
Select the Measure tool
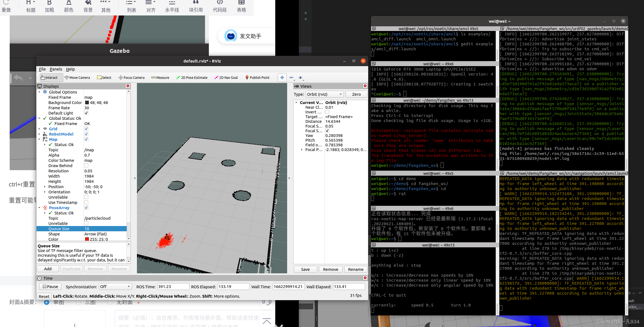click(x=160, y=78)
